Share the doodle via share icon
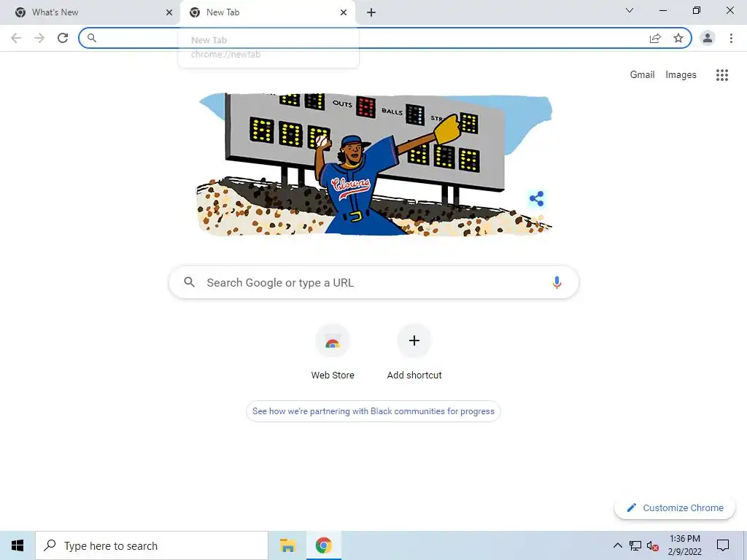This screenshot has height=560, width=747. coord(536,198)
